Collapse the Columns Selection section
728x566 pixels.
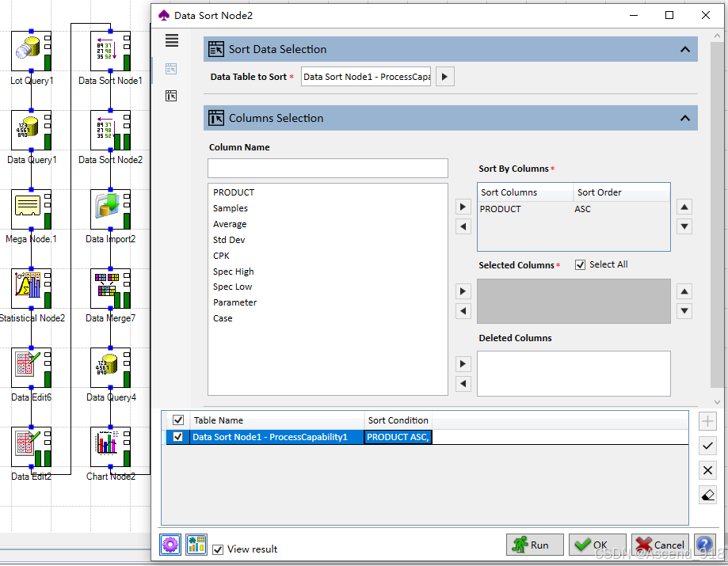point(685,117)
